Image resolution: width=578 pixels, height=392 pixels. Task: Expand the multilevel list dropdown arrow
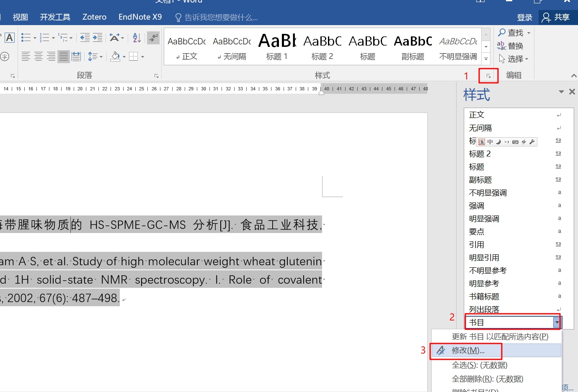coord(71,38)
